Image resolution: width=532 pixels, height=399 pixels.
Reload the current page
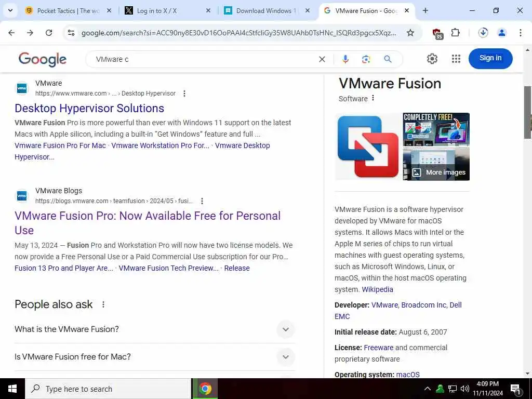[x=49, y=33]
